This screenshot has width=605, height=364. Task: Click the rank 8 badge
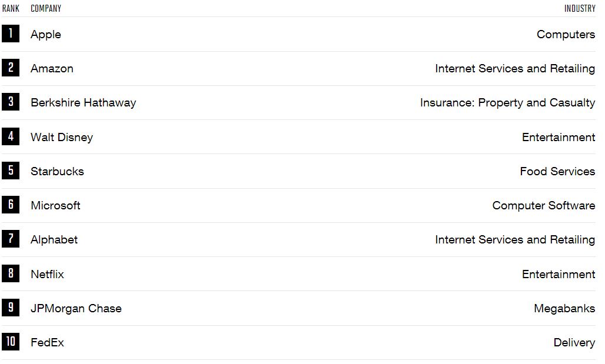(11, 273)
